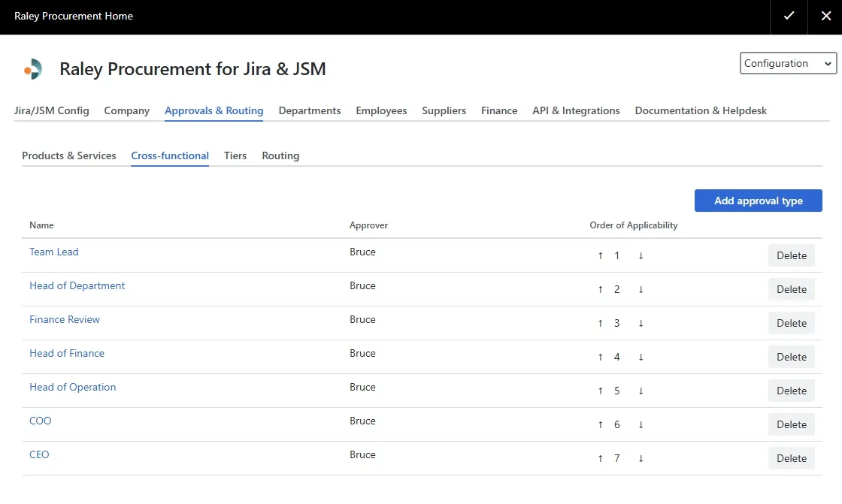842x504 pixels.
Task: Open the Employees tab
Action: 381,110
